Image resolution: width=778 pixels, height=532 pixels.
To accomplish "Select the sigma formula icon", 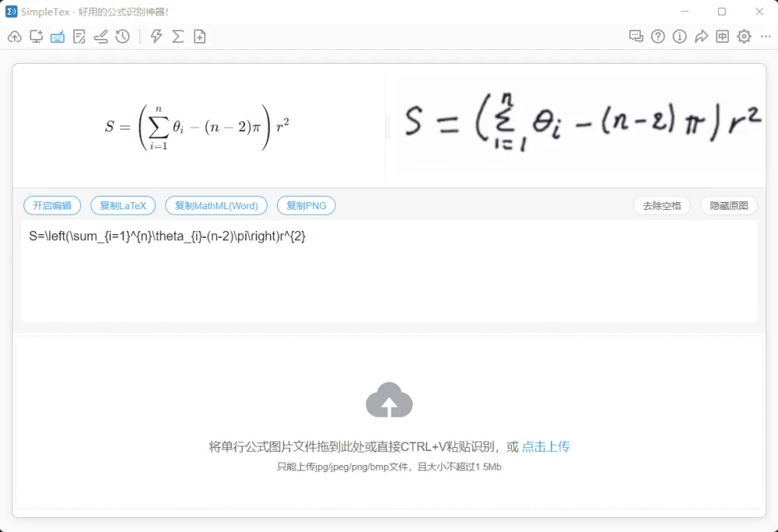I will (178, 36).
